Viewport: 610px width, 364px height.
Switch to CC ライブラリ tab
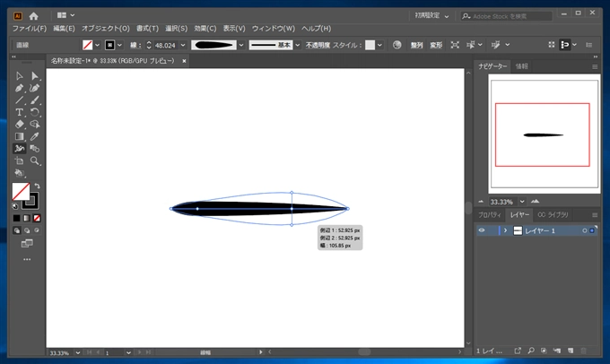(553, 214)
